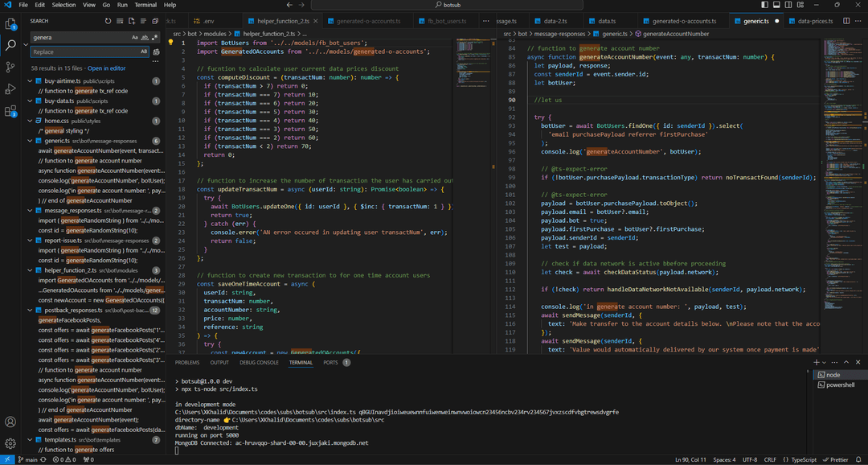Image resolution: width=868 pixels, height=465 pixels.
Task: Open the Search view in the activity bar
Action: coord(10,45)
